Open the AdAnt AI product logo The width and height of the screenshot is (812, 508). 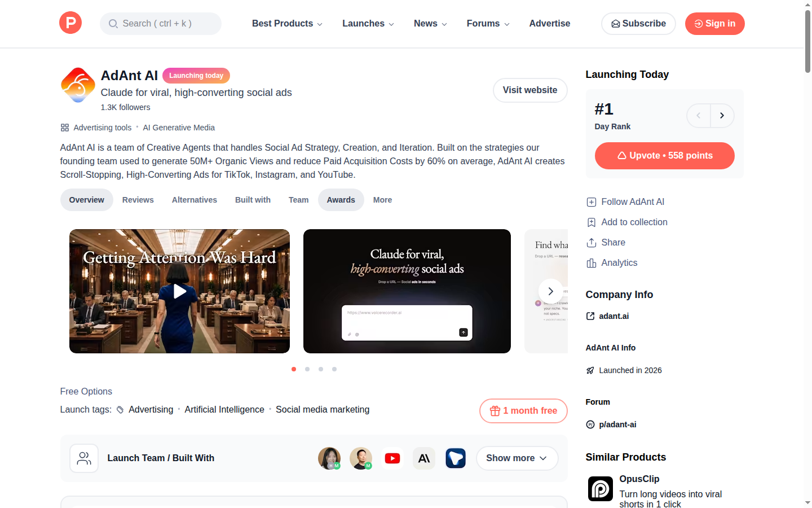click(x=78, y=85)
